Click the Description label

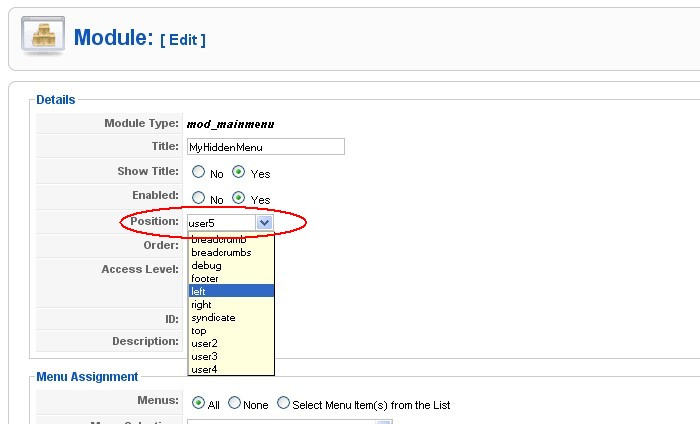point(146,341)
